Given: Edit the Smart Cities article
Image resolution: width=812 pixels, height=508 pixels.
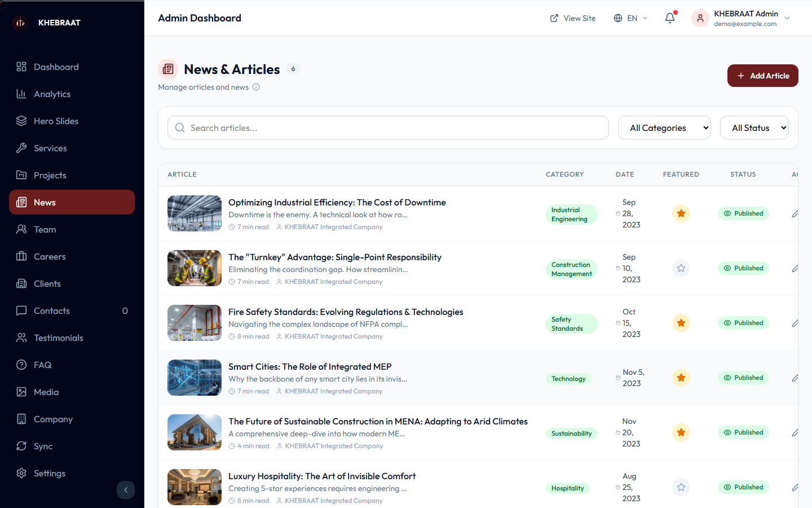Looking at the screenshot, I should [x=795, y=378].
